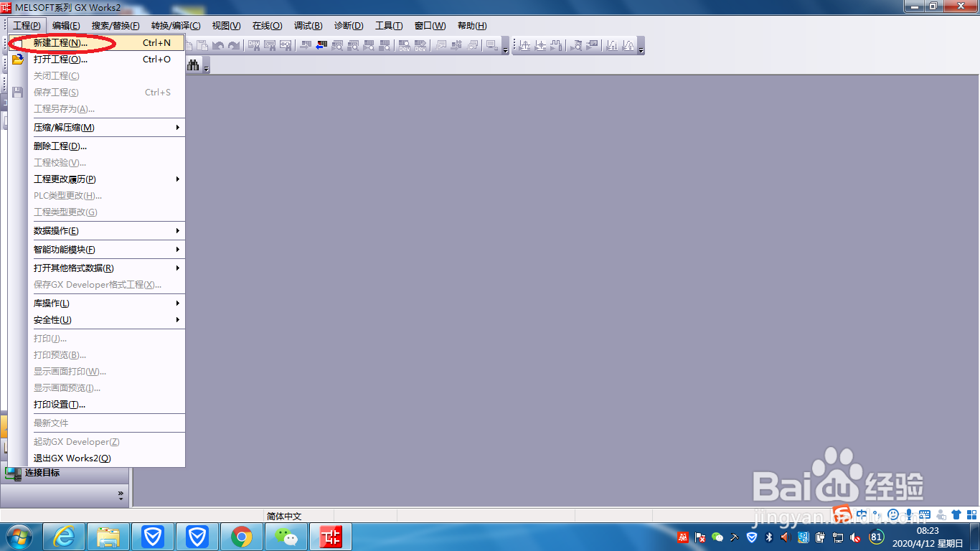Click the Sogou microphone voice input icon

[909, 514]
